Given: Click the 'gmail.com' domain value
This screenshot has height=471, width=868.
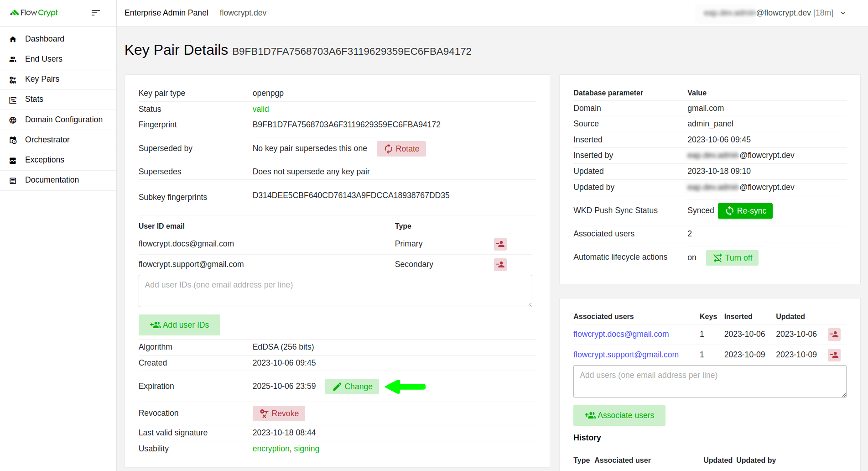Looking at the screenshot, I should pyautogui.click(x=706, y=108).
